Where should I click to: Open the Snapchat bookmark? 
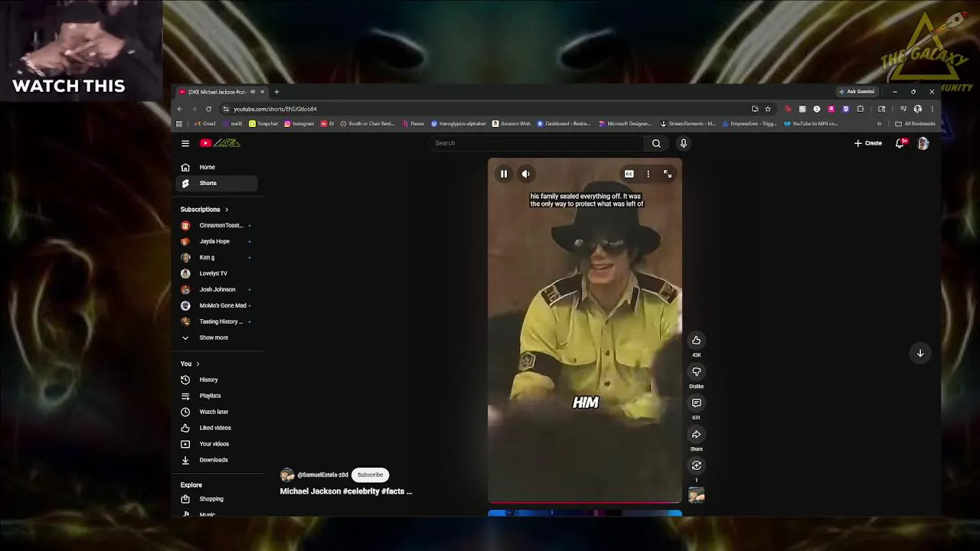coord(263,123)
